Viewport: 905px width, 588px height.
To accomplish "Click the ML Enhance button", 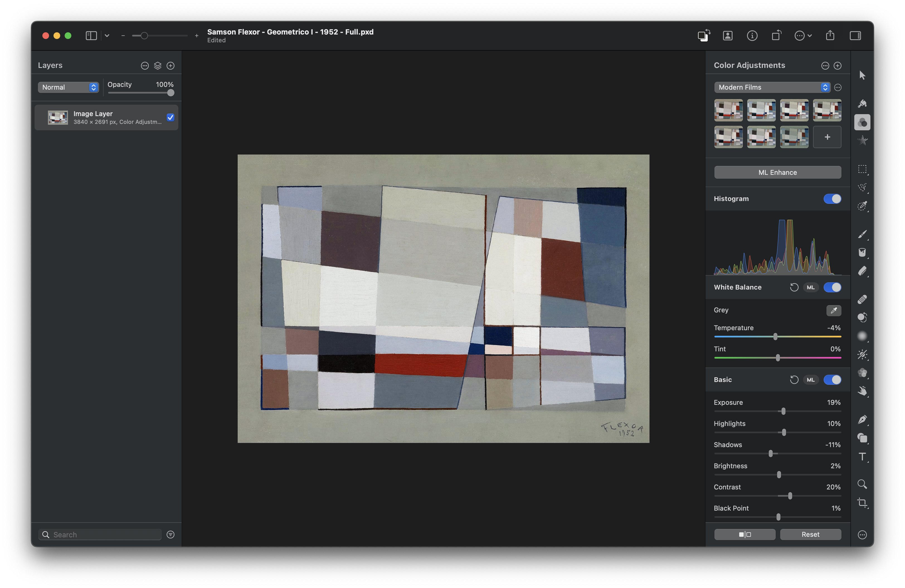I will pos(777,172).
